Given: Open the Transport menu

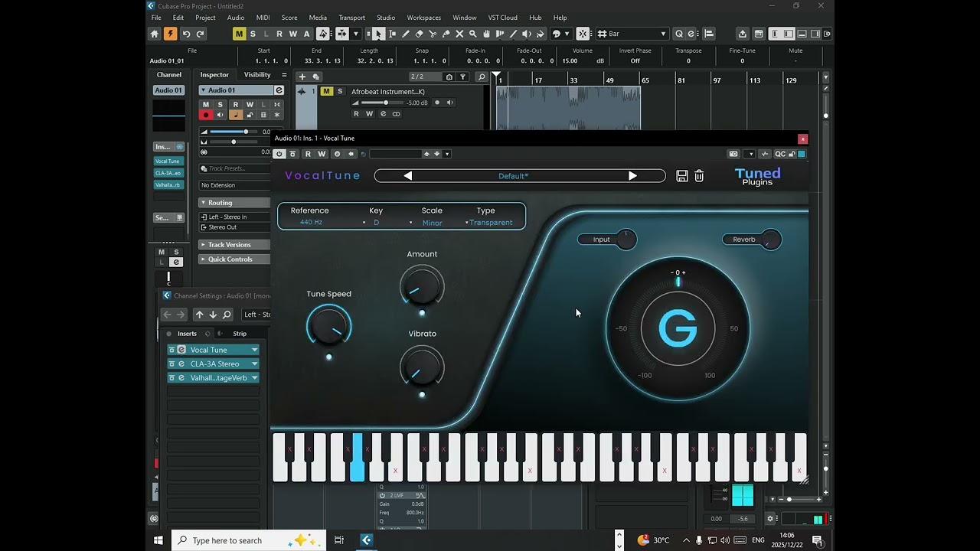Looking at the screenshot, I should [x=351, y=18].
